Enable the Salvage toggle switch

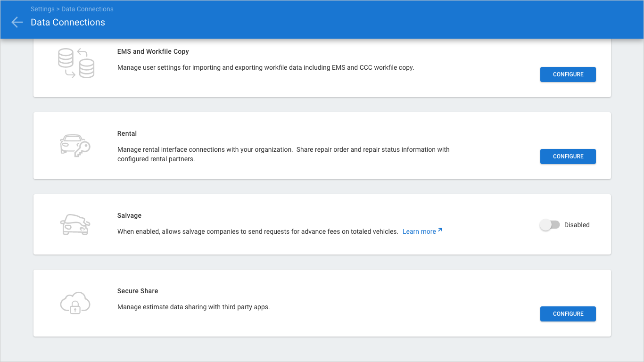pyautogui.click(x=549, y=225)
